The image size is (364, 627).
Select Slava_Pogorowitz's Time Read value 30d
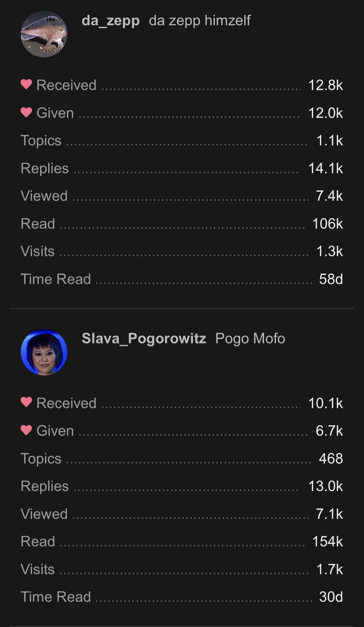click(331, 597)
